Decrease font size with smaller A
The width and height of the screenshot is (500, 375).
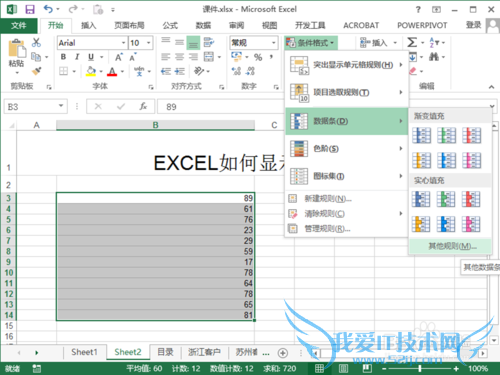[x=133, y=57]
